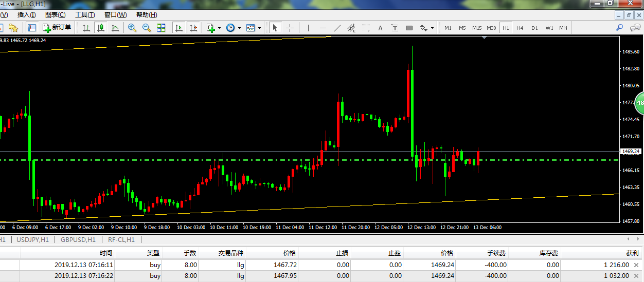The height and width of the screenshot is (282, 644).
Task: Switch timeframe to MN
Action: 563,28
